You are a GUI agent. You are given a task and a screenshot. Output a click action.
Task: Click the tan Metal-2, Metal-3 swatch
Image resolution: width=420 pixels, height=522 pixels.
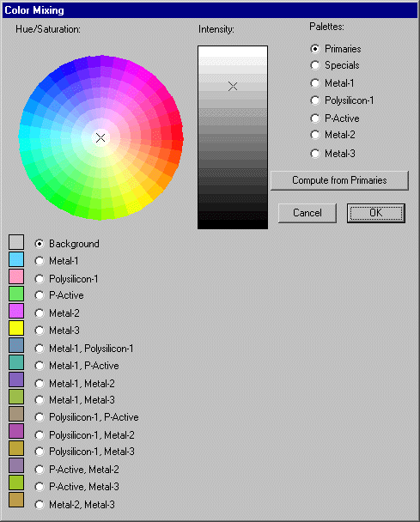pyautogui.click(x=16, y=500)
